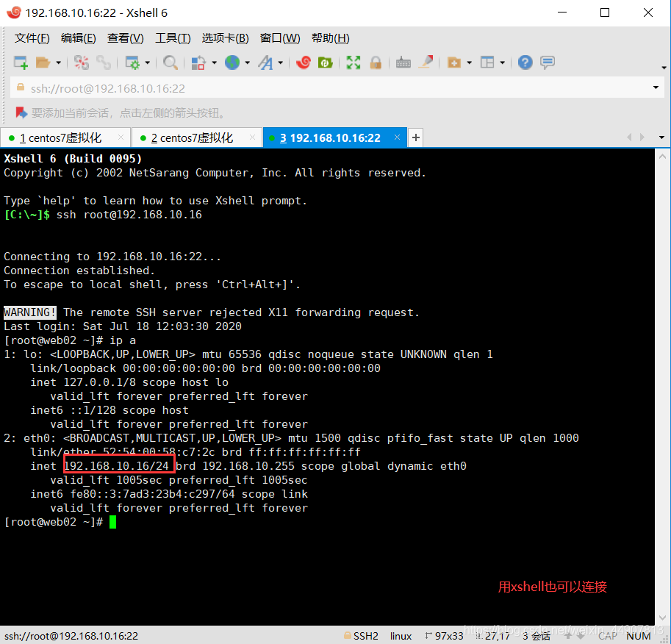This screenshot has height=644, width=671.
Task: Open the 文件(F) menu
Action: coord(32,38)
